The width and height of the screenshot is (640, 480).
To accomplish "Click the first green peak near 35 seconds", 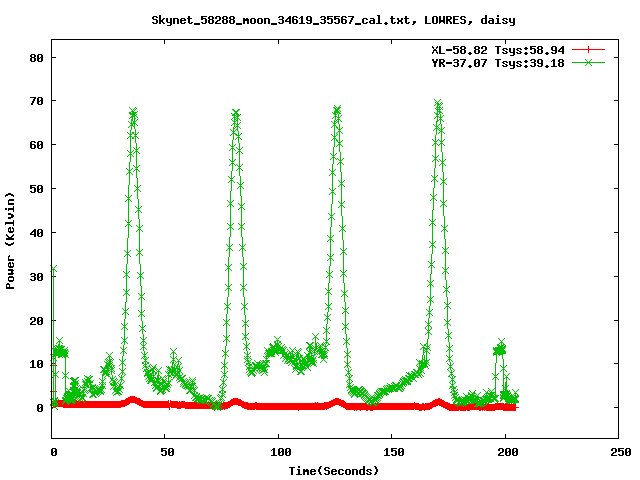I will point(133,112).
